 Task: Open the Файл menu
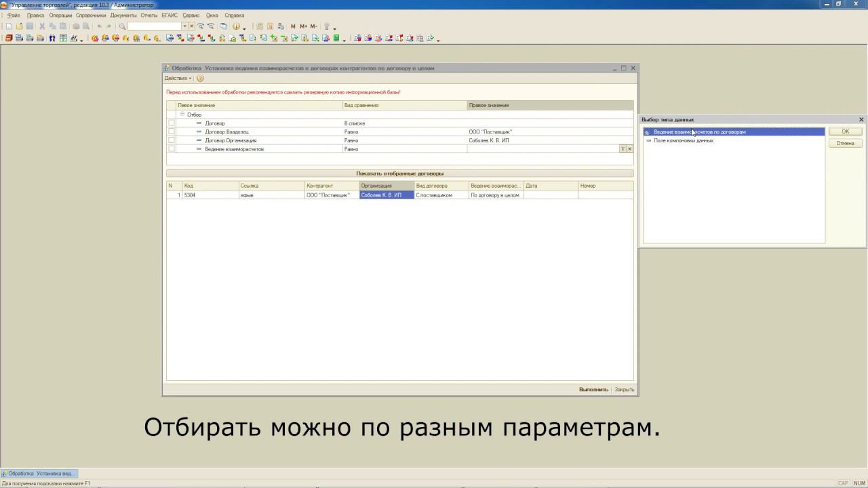click(x=13, y=15)
